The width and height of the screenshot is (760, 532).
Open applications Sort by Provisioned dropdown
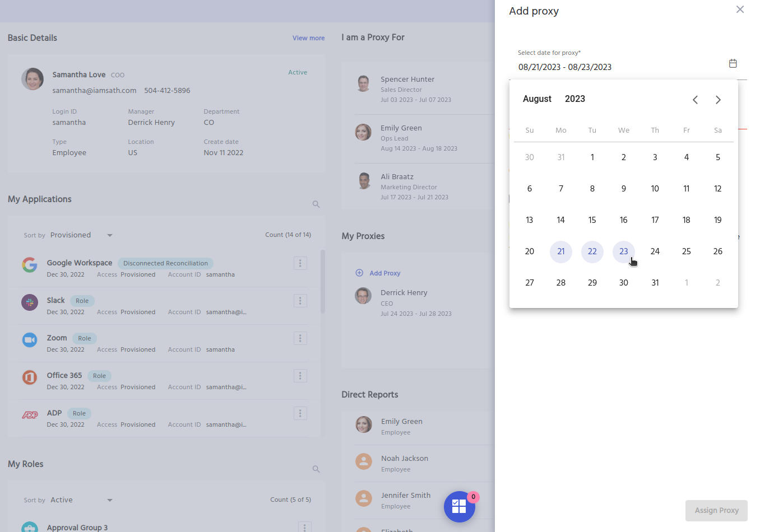[x=81, y=235]
